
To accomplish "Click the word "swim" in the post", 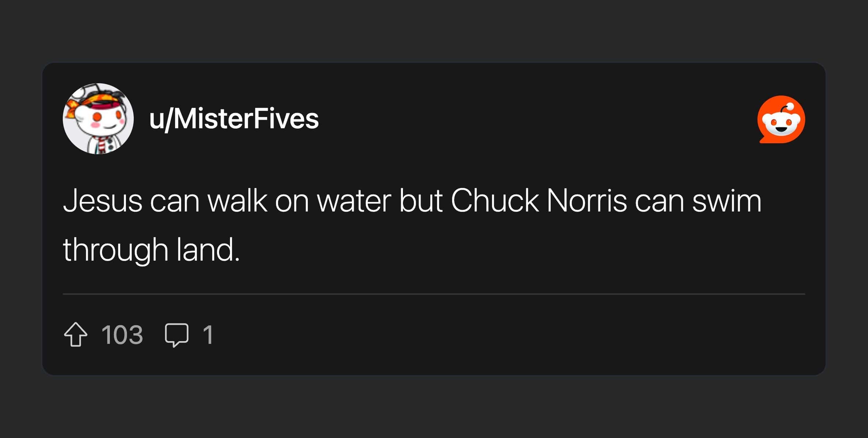I will coord(727,201).
